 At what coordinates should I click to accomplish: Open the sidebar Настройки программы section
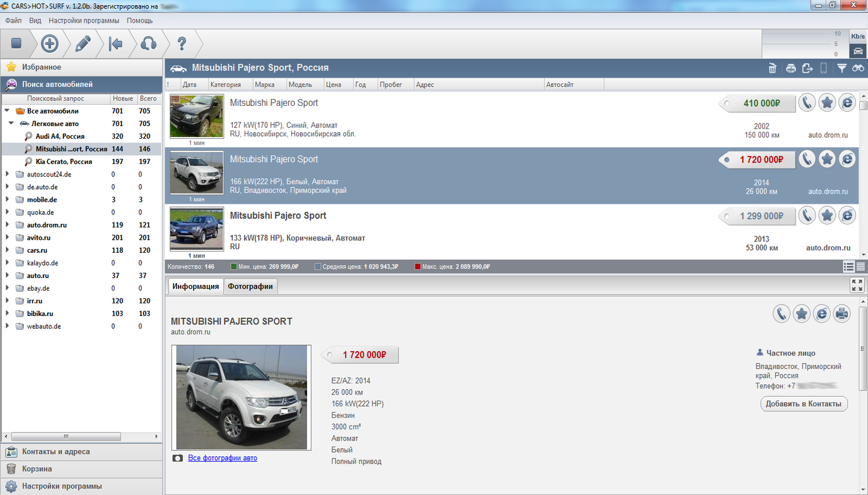tap(82, 486)
